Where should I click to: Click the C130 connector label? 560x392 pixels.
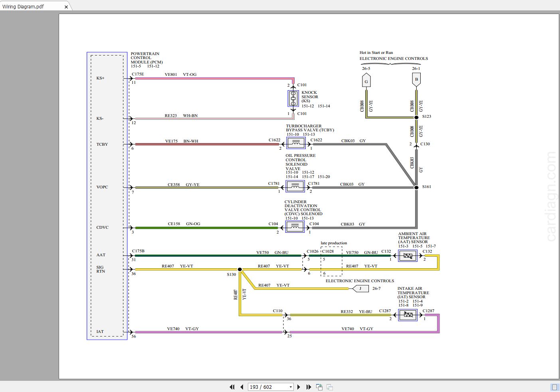coord(425,144)
